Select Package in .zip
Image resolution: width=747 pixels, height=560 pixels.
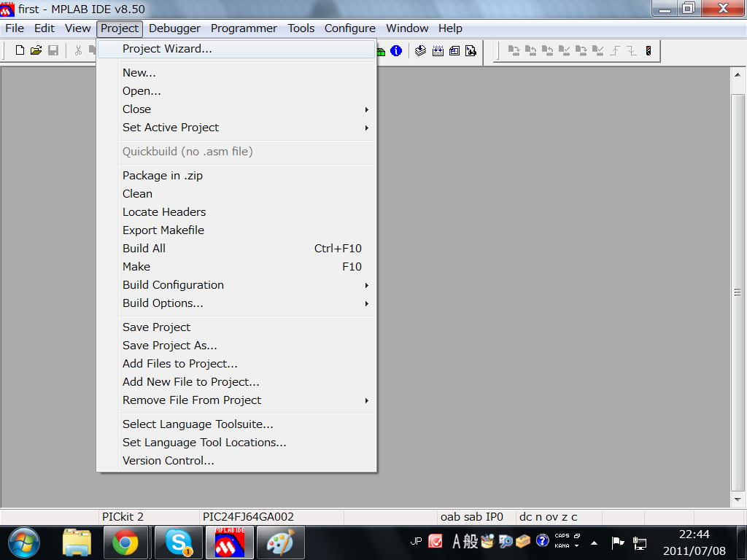pos(236,176)
